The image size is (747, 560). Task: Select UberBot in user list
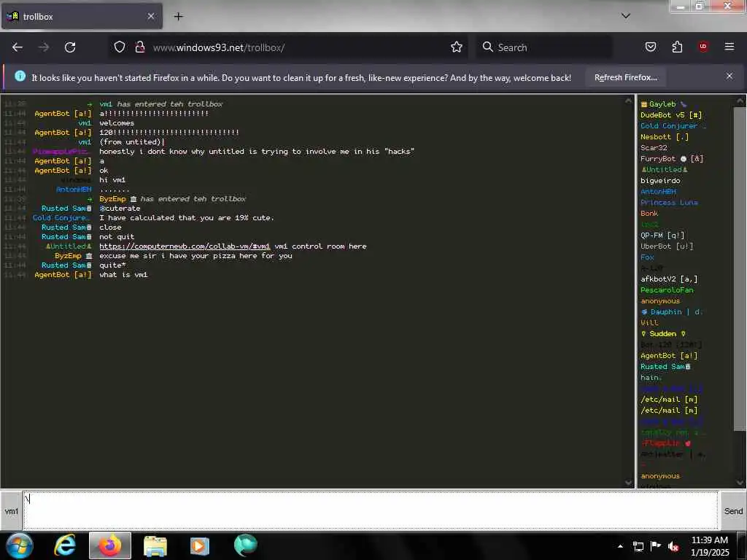pos(667,246)
